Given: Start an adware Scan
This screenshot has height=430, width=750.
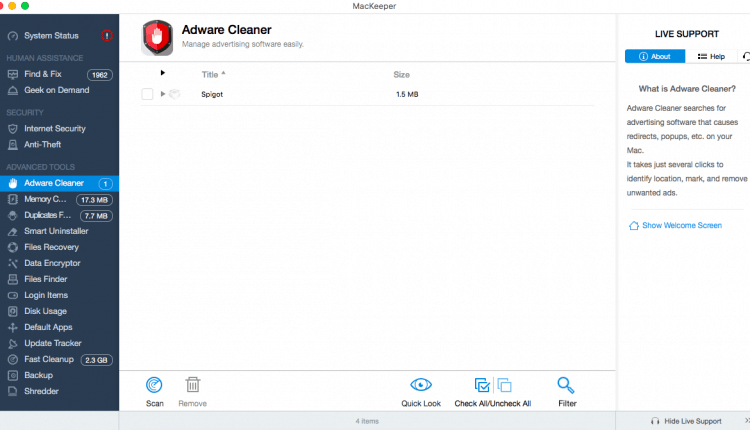Looking at the screenshot, I should click(154, 392).
